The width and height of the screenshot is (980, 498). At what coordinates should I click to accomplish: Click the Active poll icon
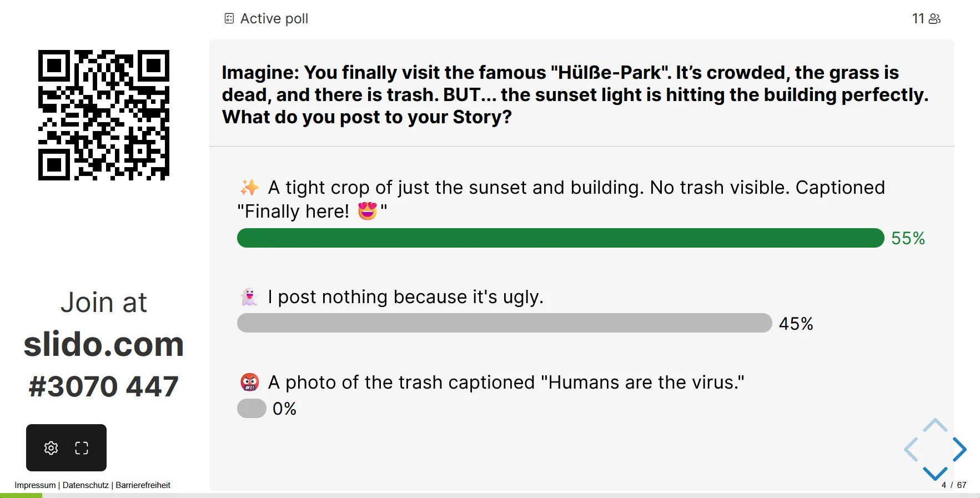tap(229, 19)
